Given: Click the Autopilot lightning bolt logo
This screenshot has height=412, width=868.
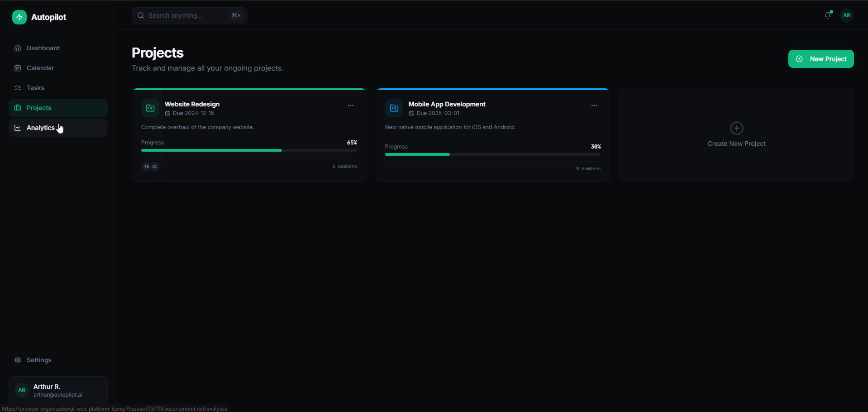Looking at the screenshot, I should (x=19, y=17).
